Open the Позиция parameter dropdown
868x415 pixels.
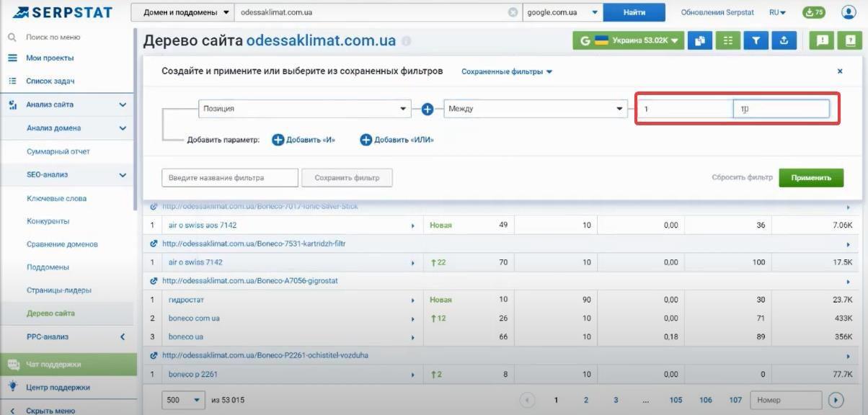coord(304,109)
